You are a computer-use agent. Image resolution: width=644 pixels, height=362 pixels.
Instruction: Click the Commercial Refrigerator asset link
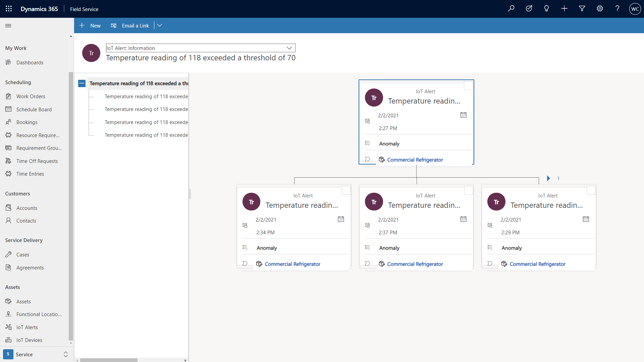[415, 159]
